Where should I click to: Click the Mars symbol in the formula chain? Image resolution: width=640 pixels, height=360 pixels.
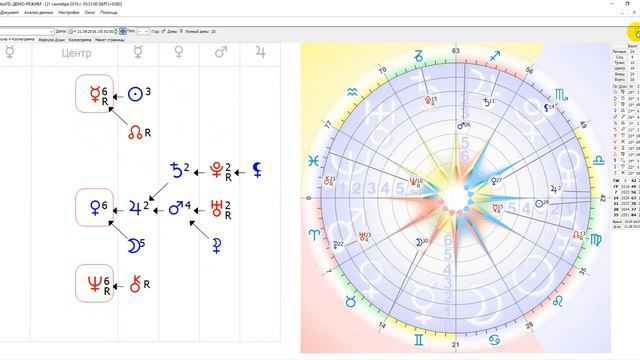[x=176, y=207]
